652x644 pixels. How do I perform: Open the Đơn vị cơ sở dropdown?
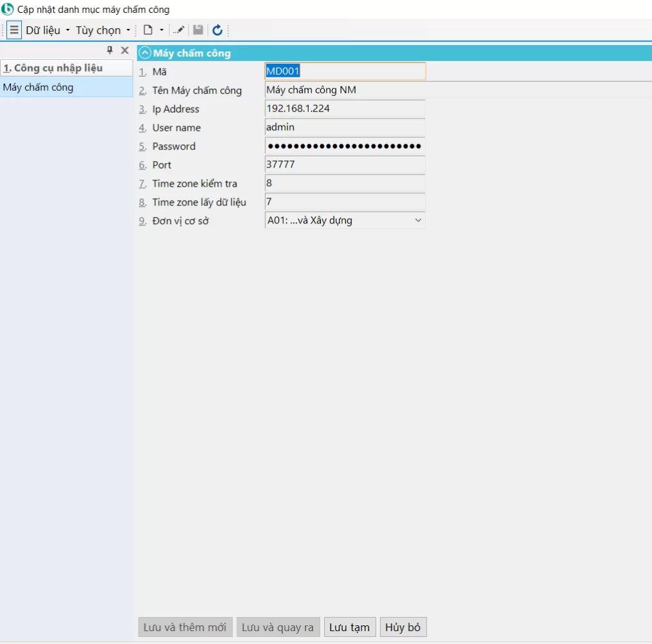pyautogui.click(x=418, y=220)
